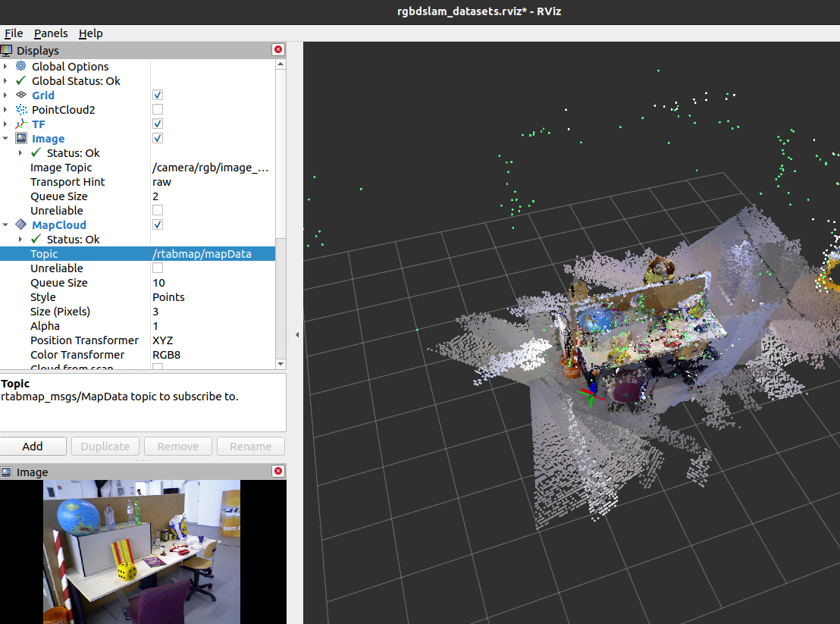Expand the Global Options settings
840x624 pixels.
[x=5, y=66]
